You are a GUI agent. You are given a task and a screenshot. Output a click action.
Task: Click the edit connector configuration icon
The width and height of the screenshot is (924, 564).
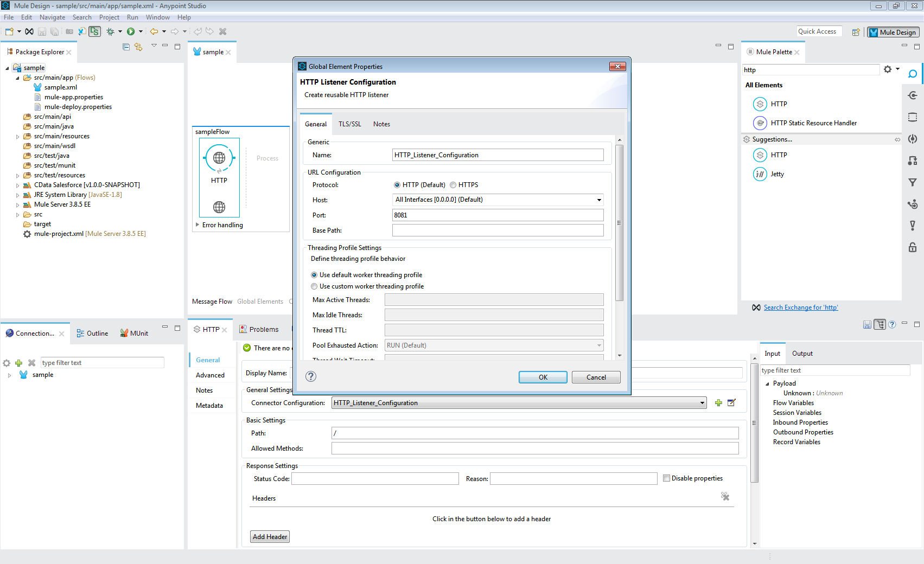731,403
